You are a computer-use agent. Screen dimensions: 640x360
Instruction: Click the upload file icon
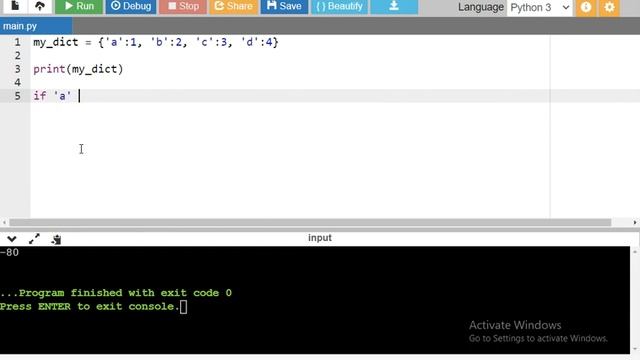(40, 6)
